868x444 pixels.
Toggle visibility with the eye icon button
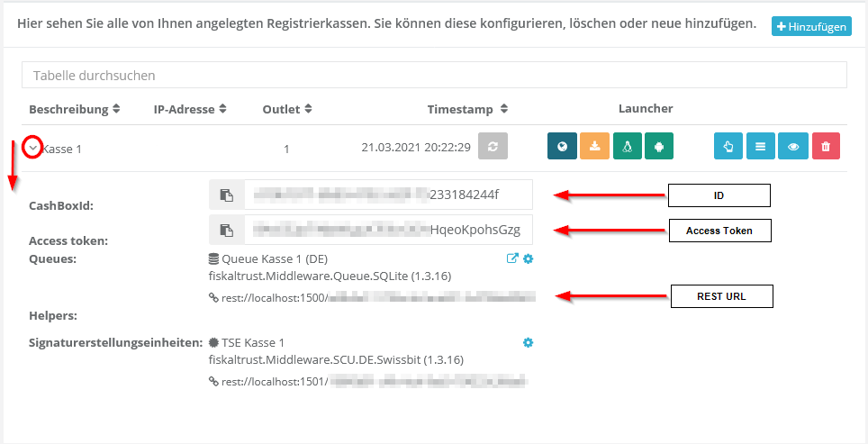(x=793, y=147)
